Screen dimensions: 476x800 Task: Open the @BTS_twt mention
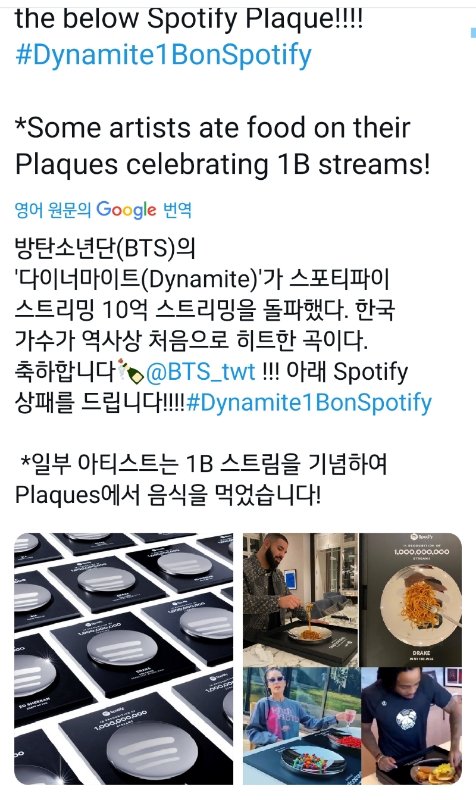(201, 371)
